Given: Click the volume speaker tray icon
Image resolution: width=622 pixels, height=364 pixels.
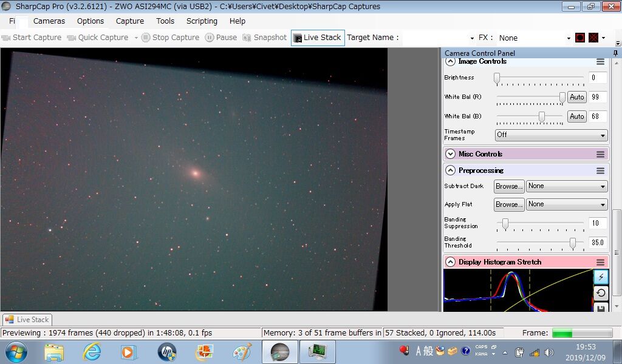Looking at the screenshot, I should coord(549,352).
